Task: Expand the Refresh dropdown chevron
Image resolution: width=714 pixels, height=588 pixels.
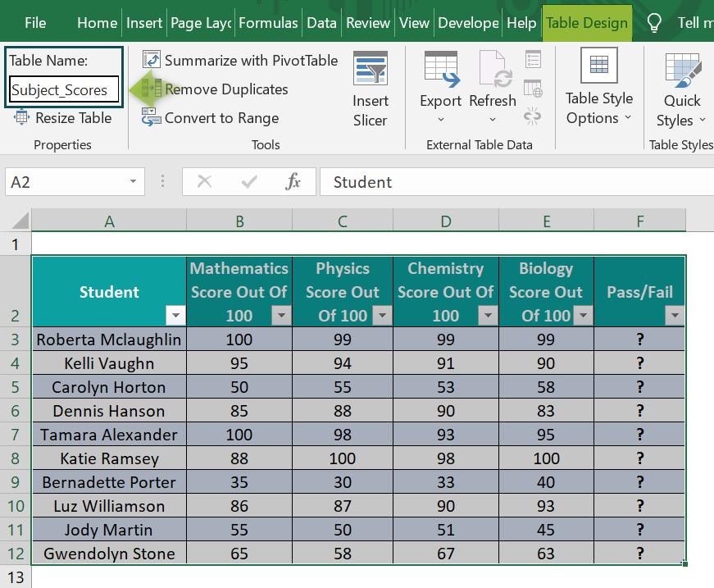Action: (x=493, y=120)
